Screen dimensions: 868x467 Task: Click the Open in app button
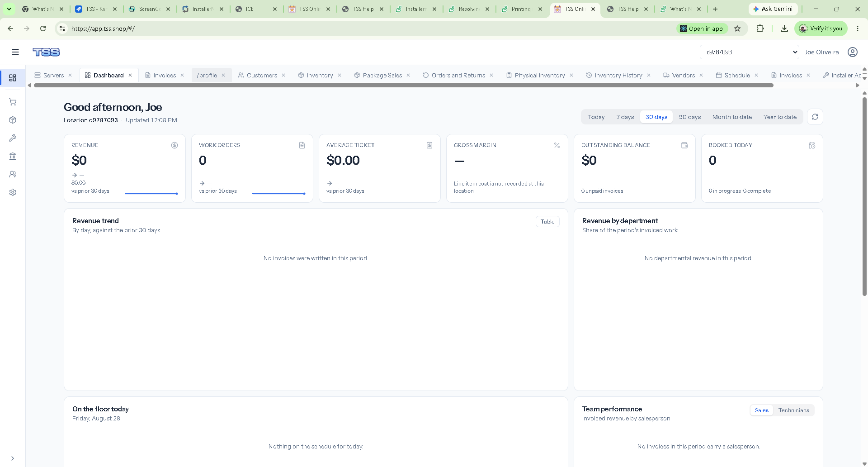(x=702, y=29)
